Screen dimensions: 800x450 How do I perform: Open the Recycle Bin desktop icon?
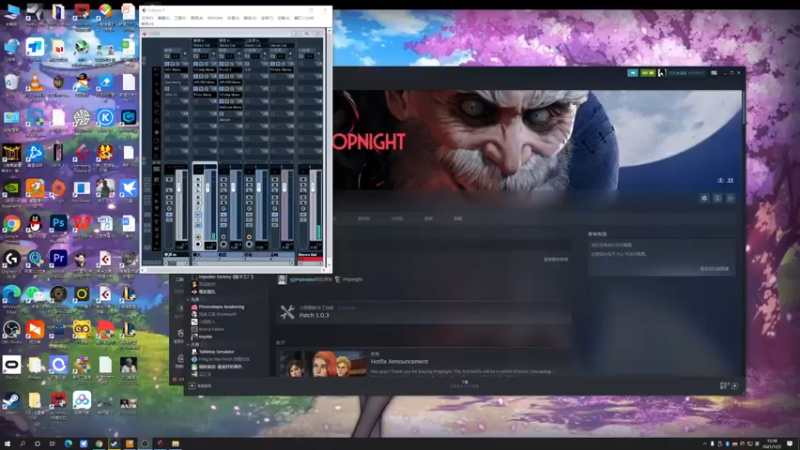tap(11, 83)
